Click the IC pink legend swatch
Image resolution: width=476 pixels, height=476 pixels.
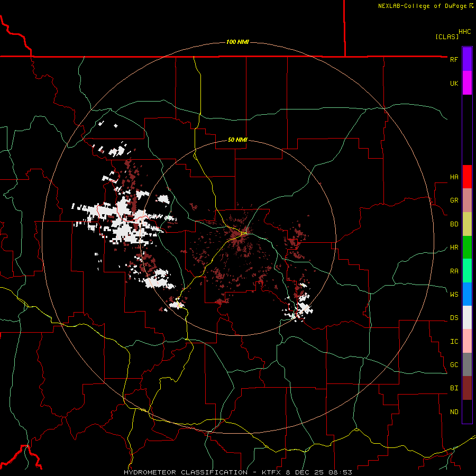point(467,341)
